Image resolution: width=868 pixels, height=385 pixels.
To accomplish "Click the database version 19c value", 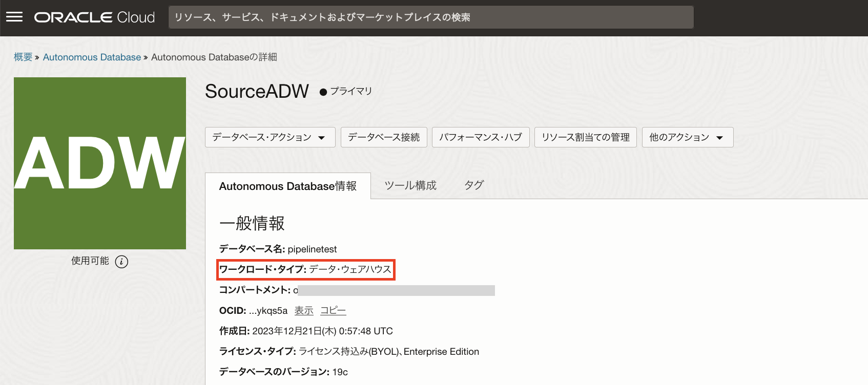I will click(x=340, y=372).
